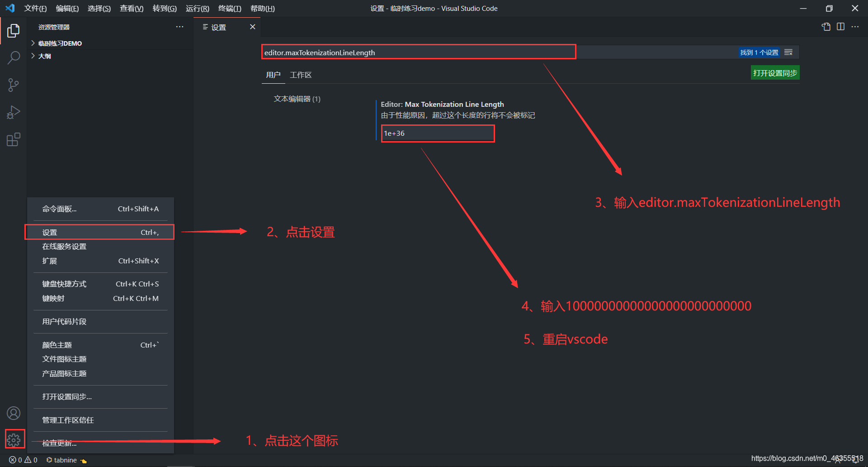Close the 设置 editor tab
The width and height of the screenshot is (868, 467).
click(253, 27)
